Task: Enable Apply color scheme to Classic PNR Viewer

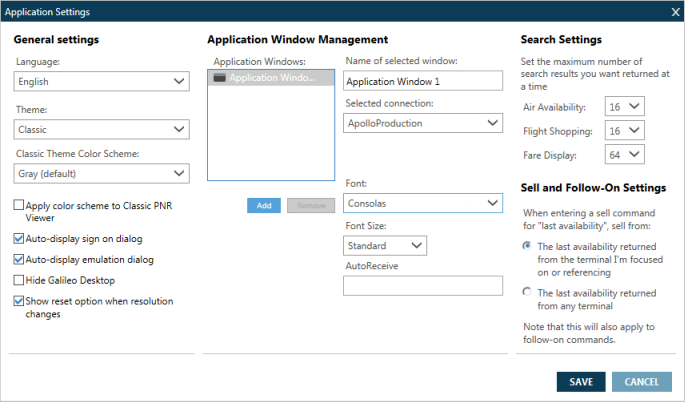Action: tap(20, 205)
